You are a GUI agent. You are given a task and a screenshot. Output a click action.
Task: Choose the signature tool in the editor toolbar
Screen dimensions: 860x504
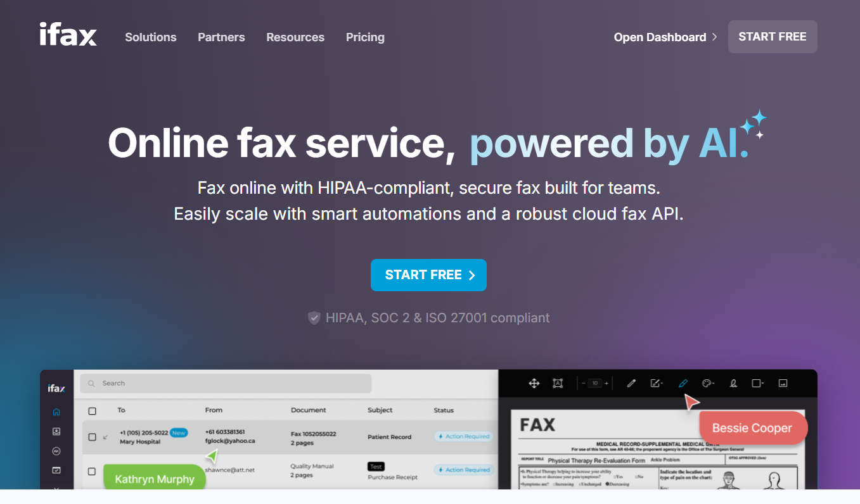pyautogui.click(x=733, y=383)
